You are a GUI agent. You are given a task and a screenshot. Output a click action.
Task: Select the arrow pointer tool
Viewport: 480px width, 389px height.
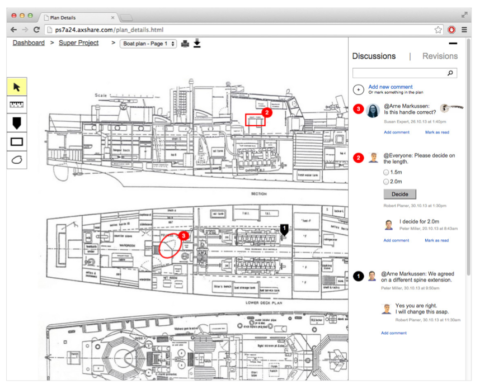point(17,87)
